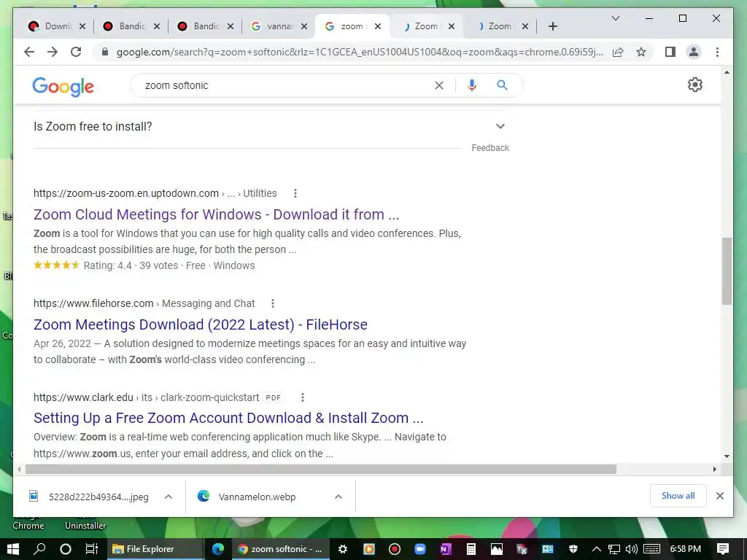This screenshot has width=747, height=560.
Task: Submit search with magnifier icon
Action: point(502,85)
